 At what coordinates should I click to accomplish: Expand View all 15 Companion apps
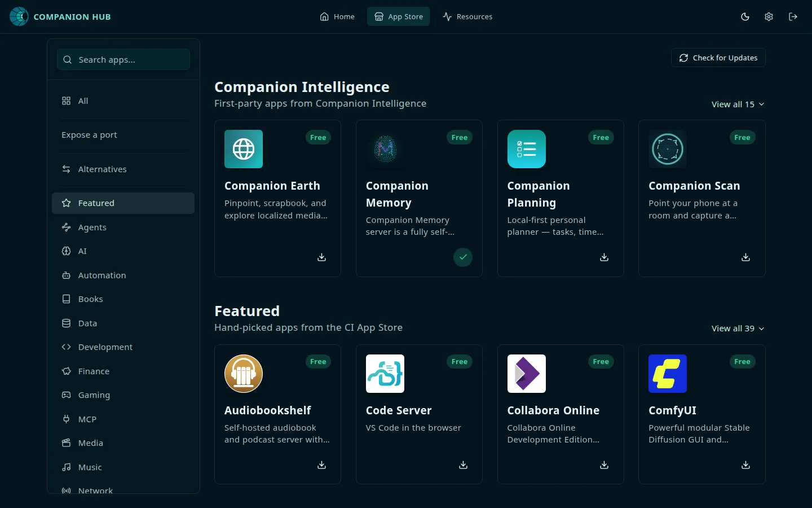coord(738,104)
